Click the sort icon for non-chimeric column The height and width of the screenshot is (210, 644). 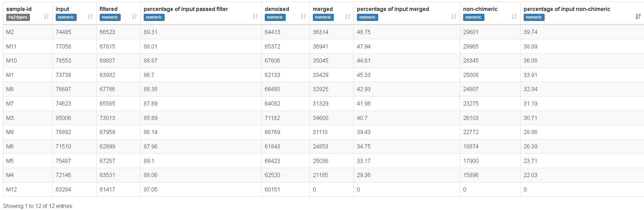pyautogui.click(x=514, y=16)
